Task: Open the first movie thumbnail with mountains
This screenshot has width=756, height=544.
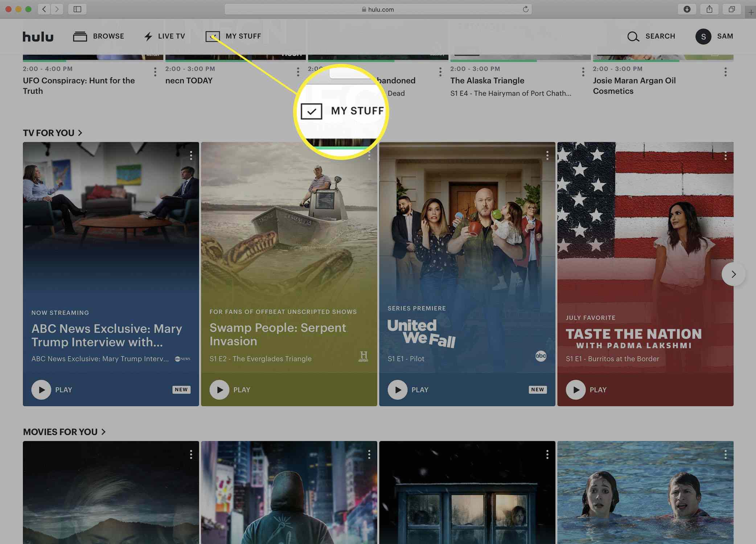Action: click(111, 493)
